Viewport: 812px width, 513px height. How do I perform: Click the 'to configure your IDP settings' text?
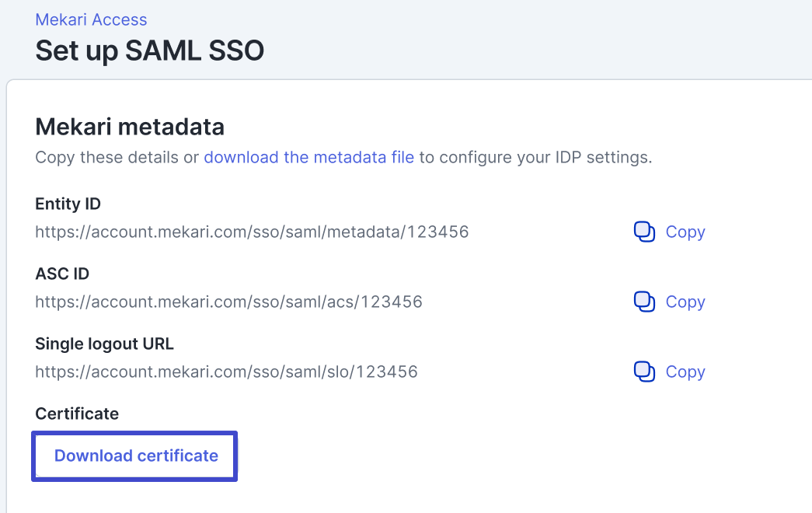pyautogui.click(x=535, y=158)
